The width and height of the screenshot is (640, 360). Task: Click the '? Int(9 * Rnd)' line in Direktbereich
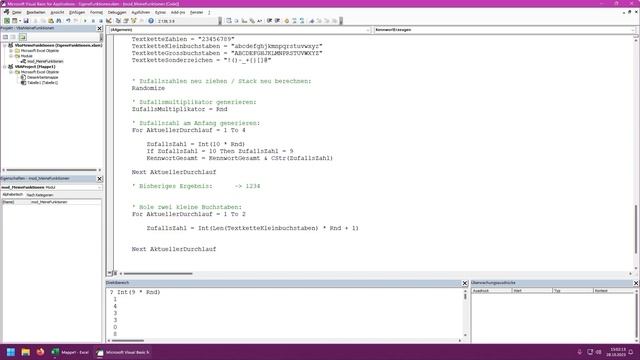coord(135,292)
